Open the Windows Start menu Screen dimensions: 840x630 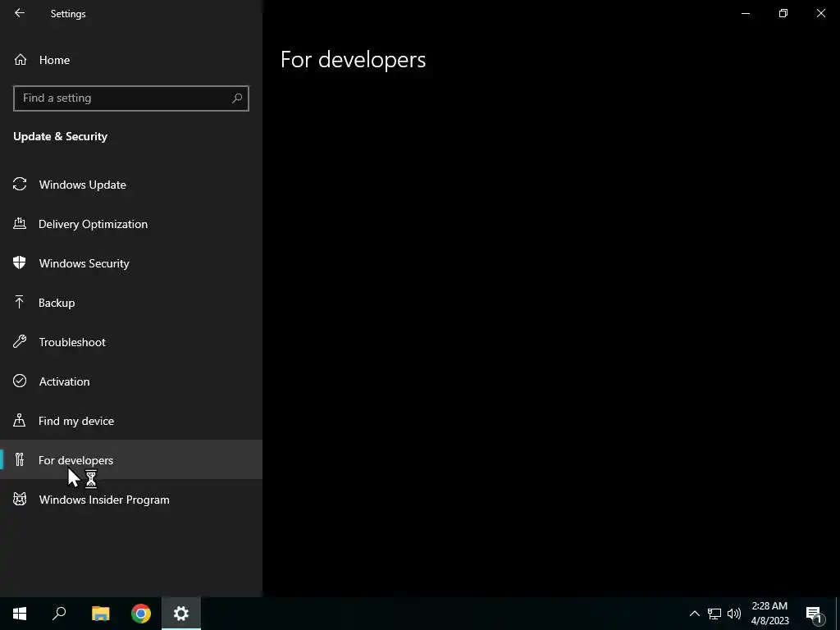click(20, 614)
